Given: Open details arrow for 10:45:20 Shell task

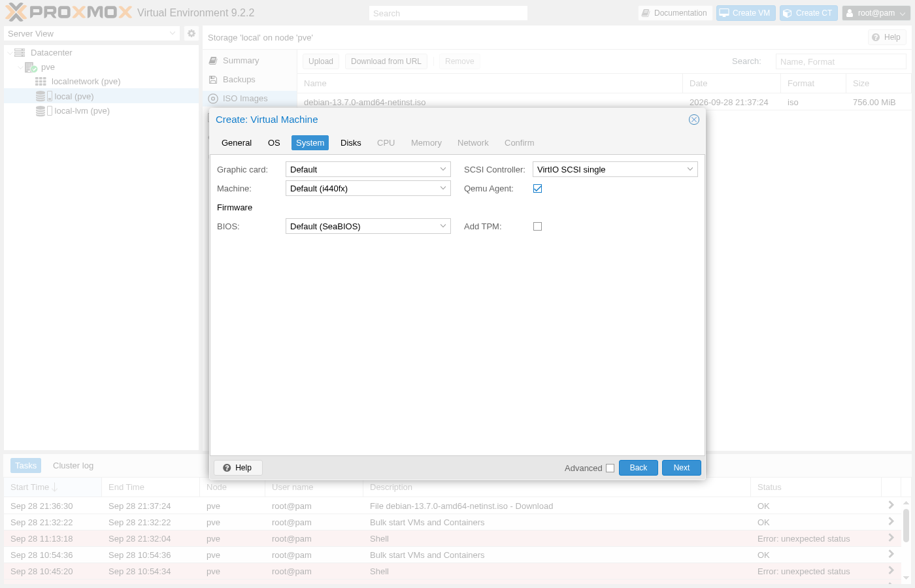Looking at the screenshot, I should [x=891, y=570].
